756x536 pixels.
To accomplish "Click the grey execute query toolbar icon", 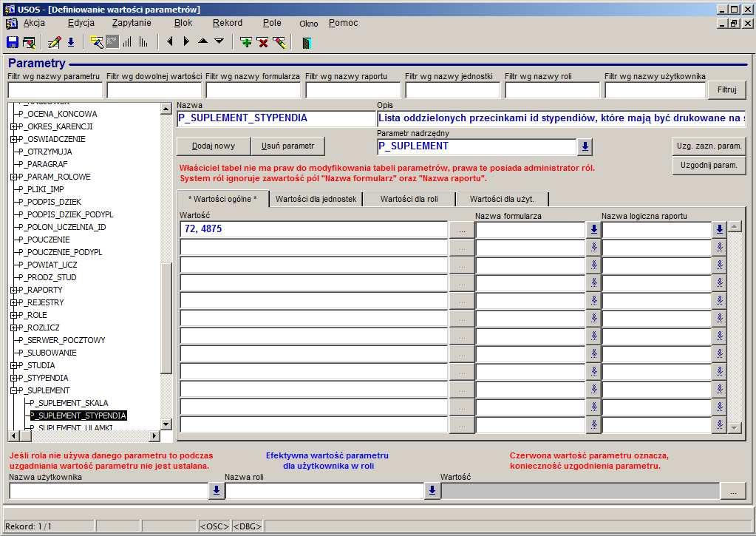I will coord(112,42).
